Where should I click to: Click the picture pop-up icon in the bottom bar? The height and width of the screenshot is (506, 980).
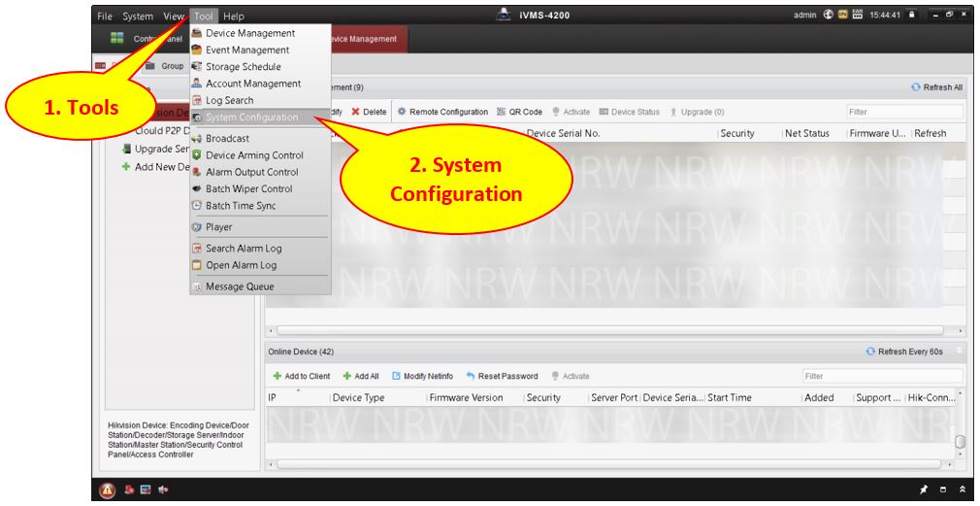click(x=146, y=489)
